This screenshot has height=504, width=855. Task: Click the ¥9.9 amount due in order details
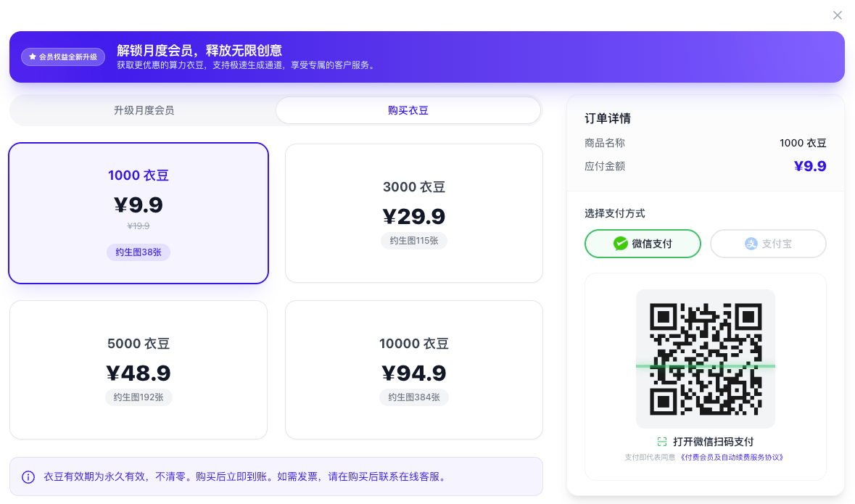pyautogui.click(x=810, y=166)
